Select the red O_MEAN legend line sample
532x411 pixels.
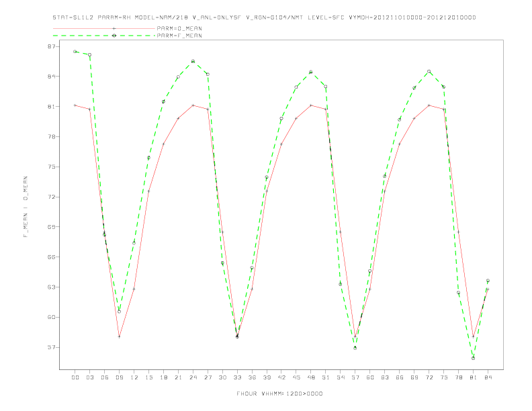coord(104,28)
